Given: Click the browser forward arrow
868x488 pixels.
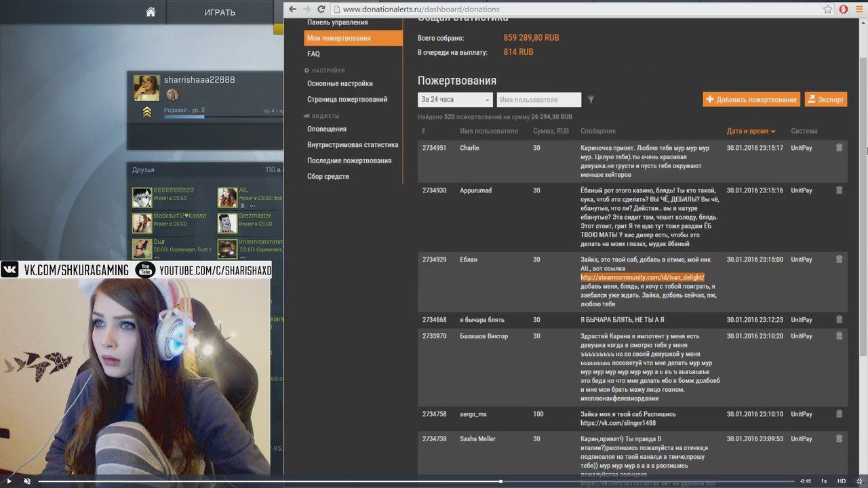Looking at the screenshot, I should [307, 9].
